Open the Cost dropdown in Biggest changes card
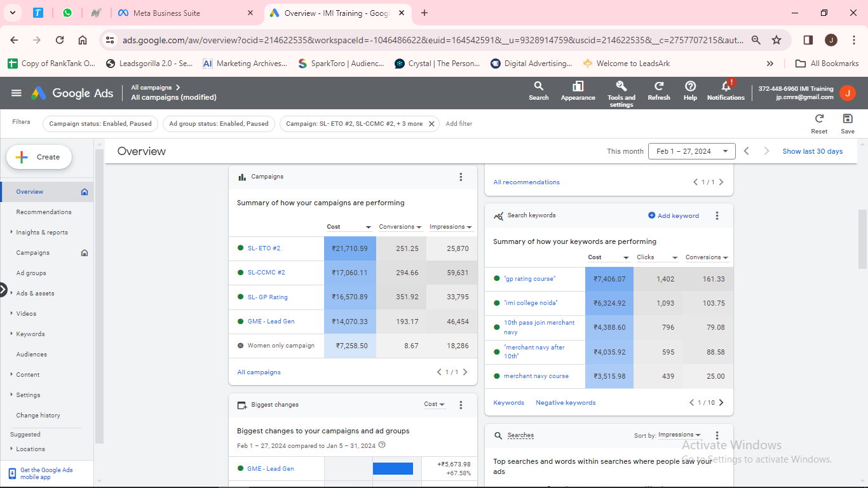Image resolution: width=868 pixels, height=488 pixels. point(435,404)
